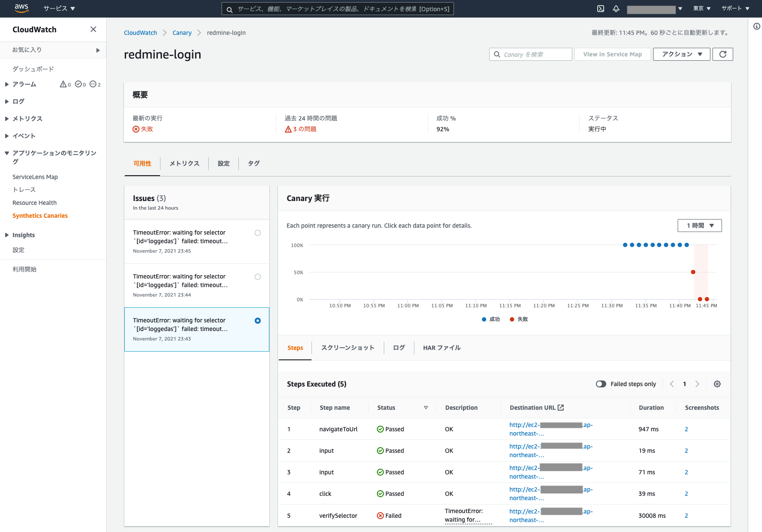Select the 23:44 TimeoutError issue radio
The image size is (762, 532).
pos(258,277)
